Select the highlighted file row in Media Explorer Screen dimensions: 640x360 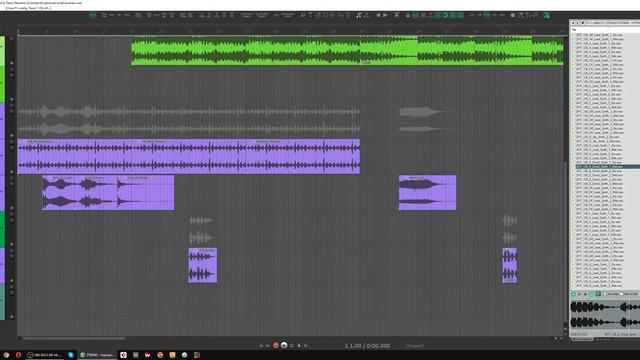(x=607, y=167)
